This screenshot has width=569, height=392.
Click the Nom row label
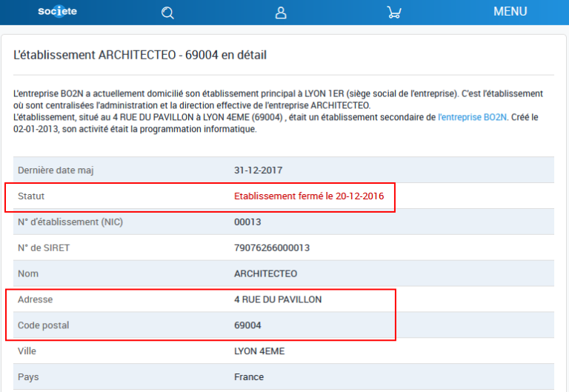[28, 273]
